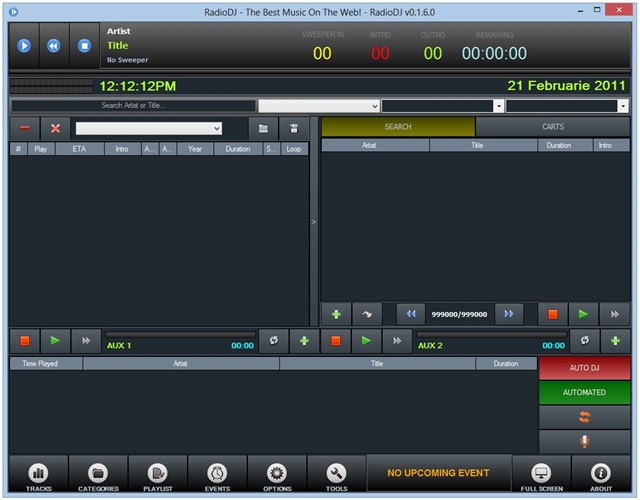Toggle the orange repeat arrows button
Image resolution: width=640 pixels, height=500 pixels.
[584, 417]
